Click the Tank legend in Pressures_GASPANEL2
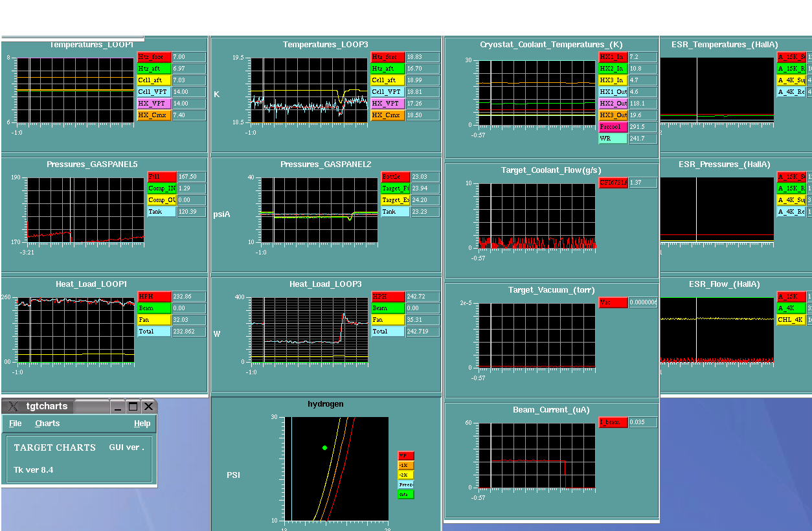 [395, 212]
